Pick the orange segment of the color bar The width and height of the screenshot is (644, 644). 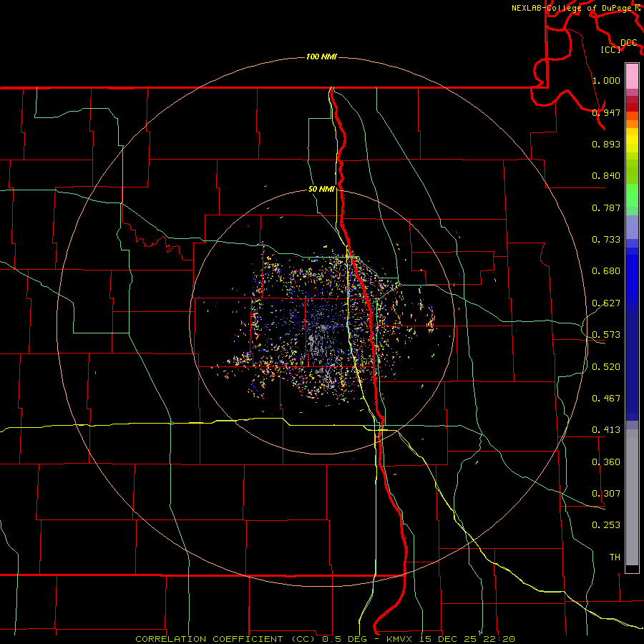tap(632, 124)
